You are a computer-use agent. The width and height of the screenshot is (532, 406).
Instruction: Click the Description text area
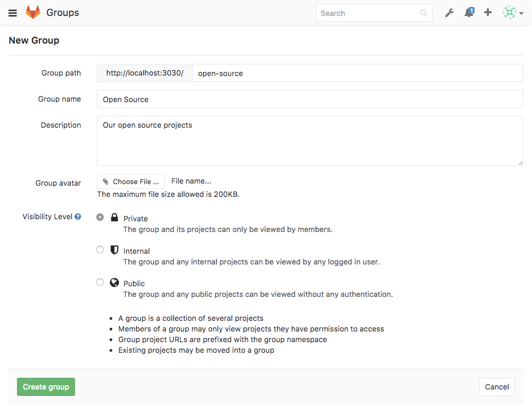pos(310,141)
